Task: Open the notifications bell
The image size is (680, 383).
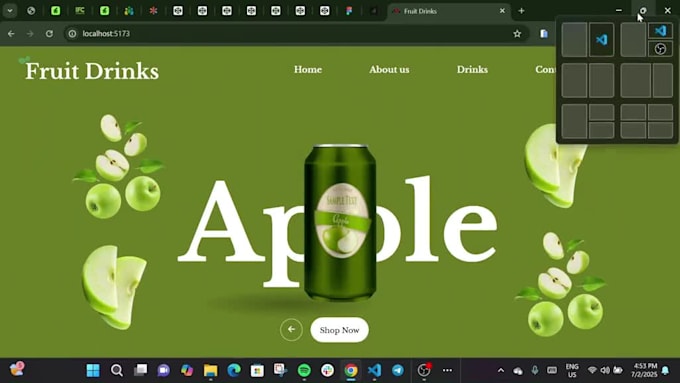Action: [x=665, y=370]
